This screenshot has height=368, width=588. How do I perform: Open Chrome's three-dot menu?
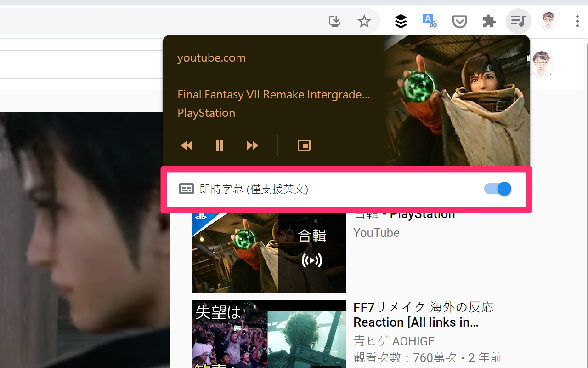pyautogui.click(x=577, y=21)
